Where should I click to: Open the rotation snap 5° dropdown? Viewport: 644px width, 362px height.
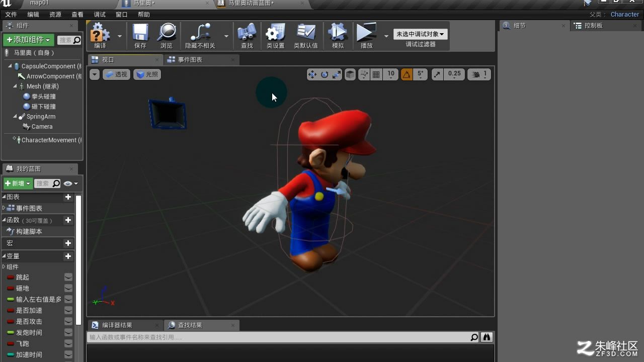421,74
